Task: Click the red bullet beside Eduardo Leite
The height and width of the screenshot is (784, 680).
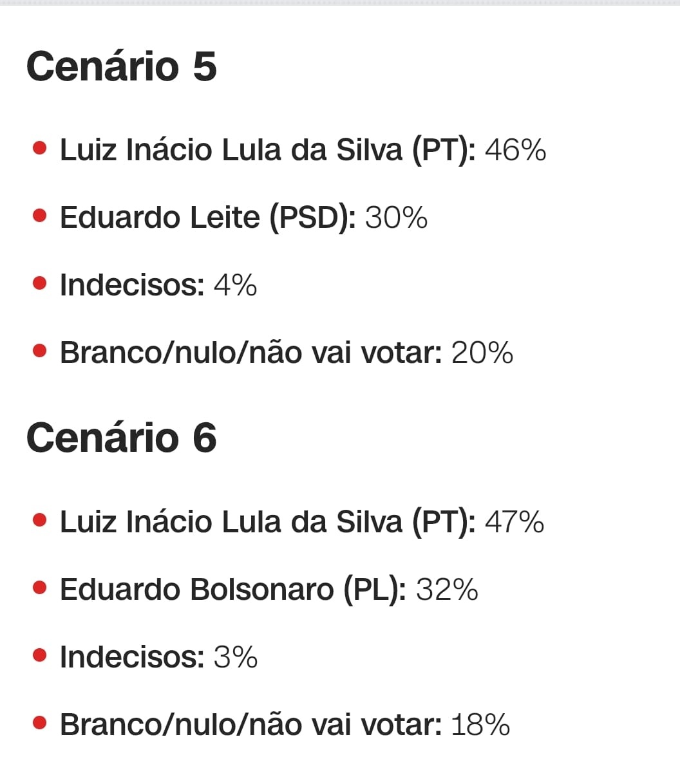Action: tap(40, 216)
